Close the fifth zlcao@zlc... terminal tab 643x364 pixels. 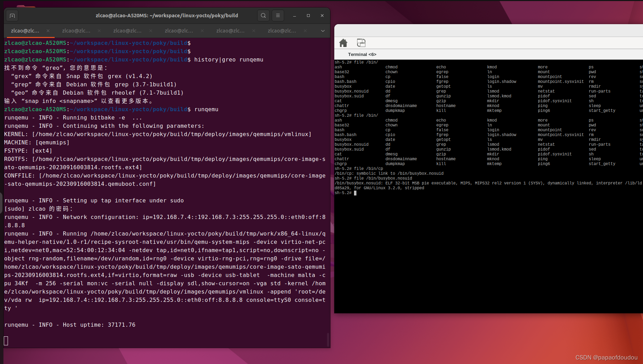click(x=253, y=31)
